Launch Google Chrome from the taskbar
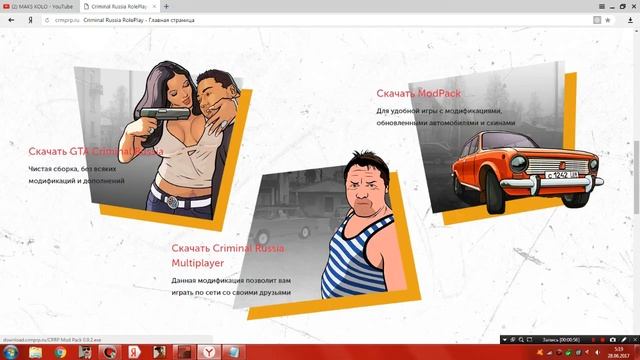The height and width of the screenshot is (360, 640). coord(60,352)
